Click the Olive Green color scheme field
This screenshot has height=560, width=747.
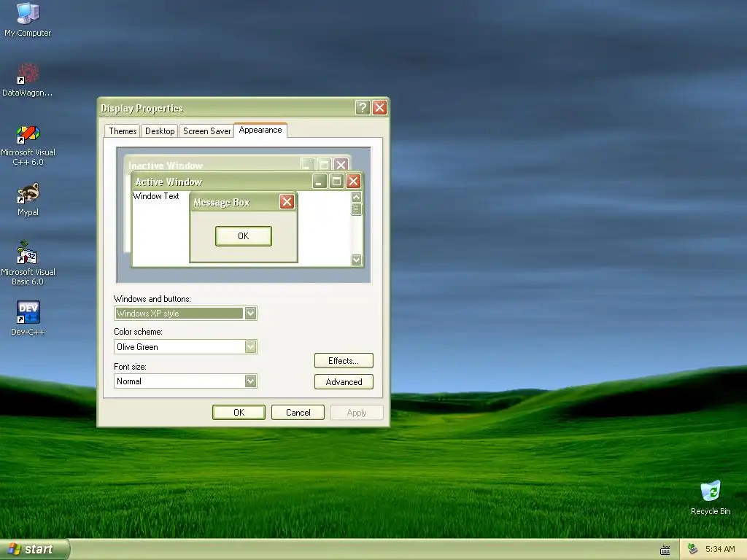coord(185,346)
